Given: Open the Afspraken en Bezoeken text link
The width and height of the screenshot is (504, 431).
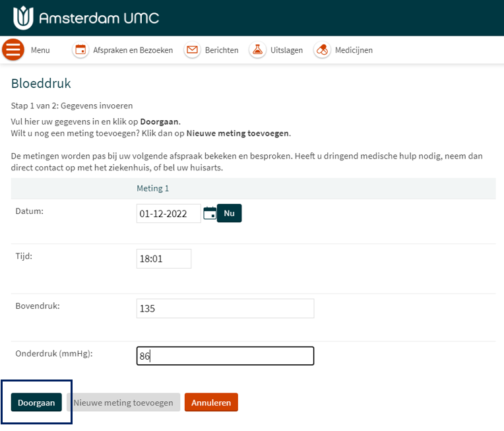Looking at the screenshot, I should pyautogui.click(x=133, y=50).
